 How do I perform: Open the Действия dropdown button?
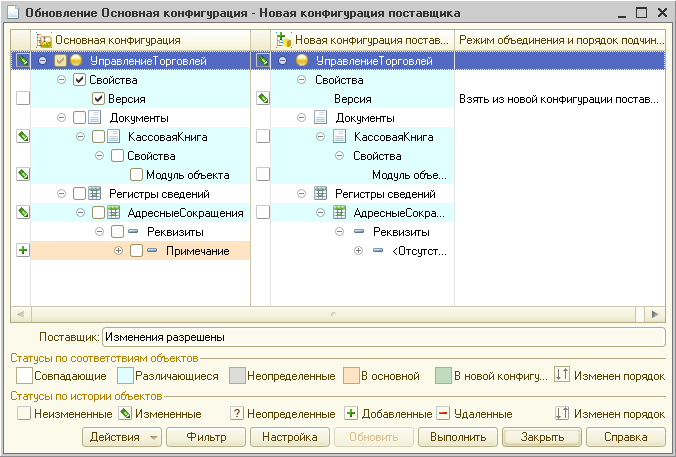coord(122,437)
